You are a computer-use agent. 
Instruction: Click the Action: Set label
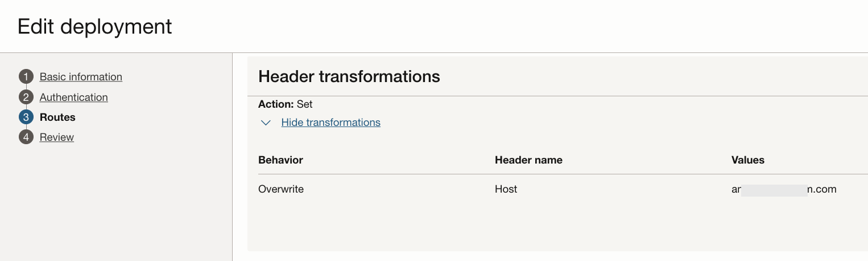tap(285, 104)
